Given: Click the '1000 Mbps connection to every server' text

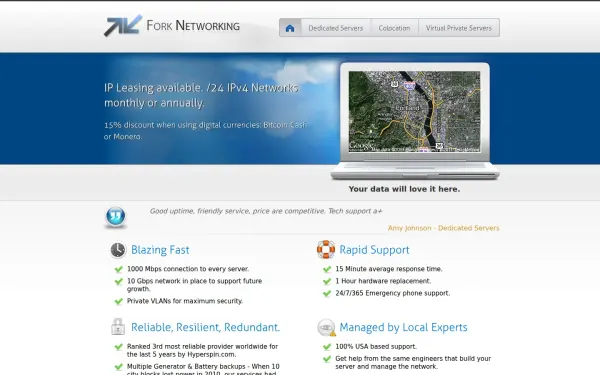Looking at the screenshot, I should [188, 269].
